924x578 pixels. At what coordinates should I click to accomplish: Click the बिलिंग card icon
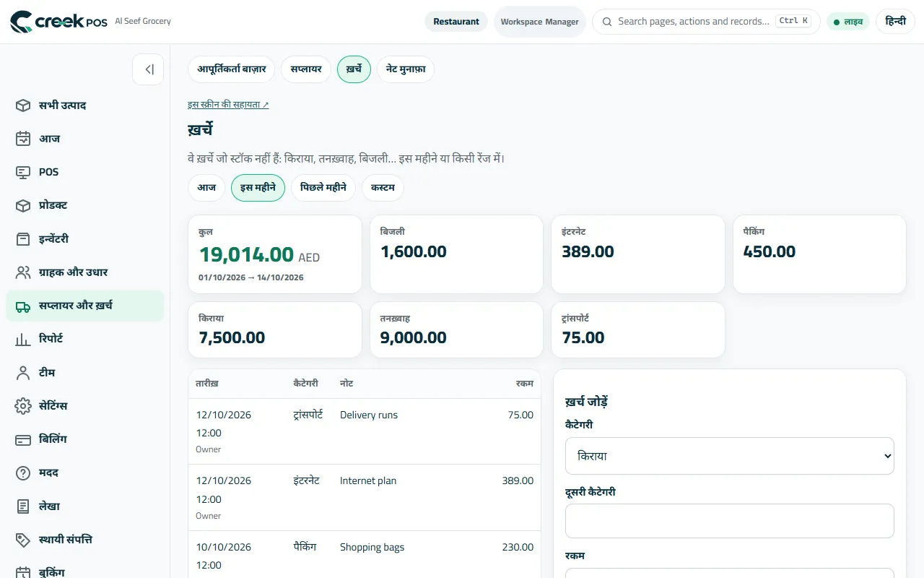pyautogui.click(x=23, y=439)
